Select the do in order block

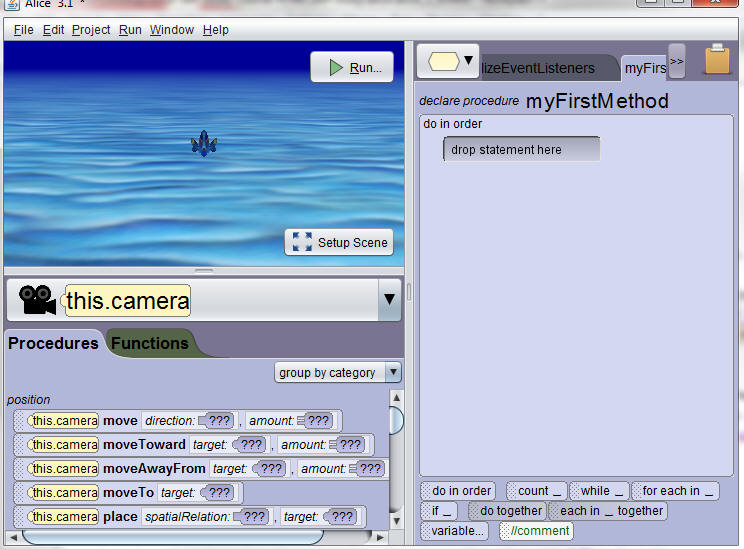pyautogui.click(x=457, y=491)
